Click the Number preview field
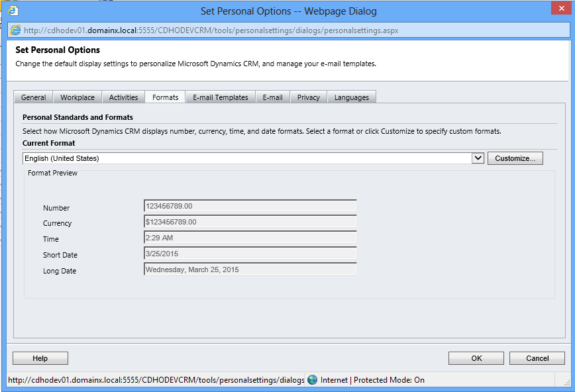The image size is (575, 392). pos(250,206)
